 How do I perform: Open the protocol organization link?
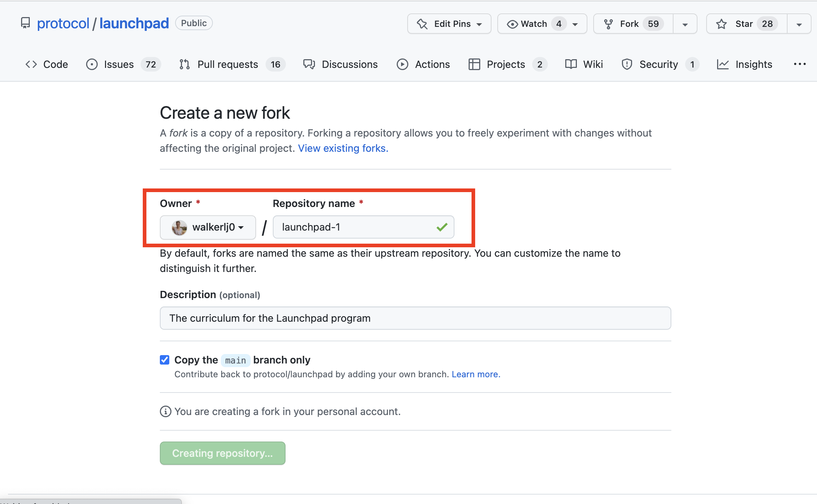(x=63, y=23)
